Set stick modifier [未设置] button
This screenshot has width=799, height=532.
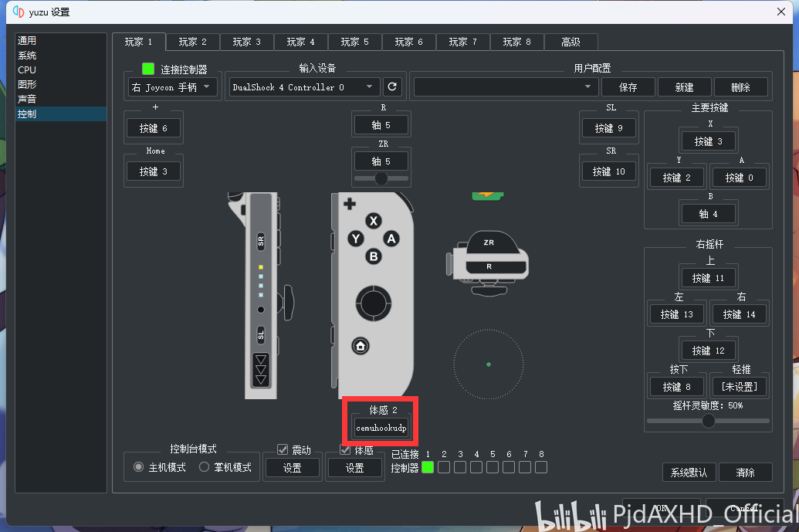pyautogui.click(x=740, y=387)
